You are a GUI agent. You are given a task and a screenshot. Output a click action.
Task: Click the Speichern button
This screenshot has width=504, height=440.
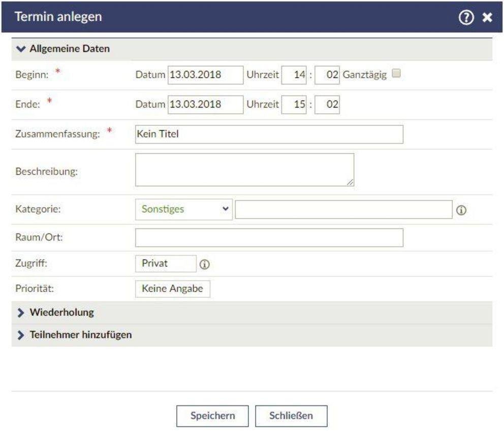tap(212, 416)
